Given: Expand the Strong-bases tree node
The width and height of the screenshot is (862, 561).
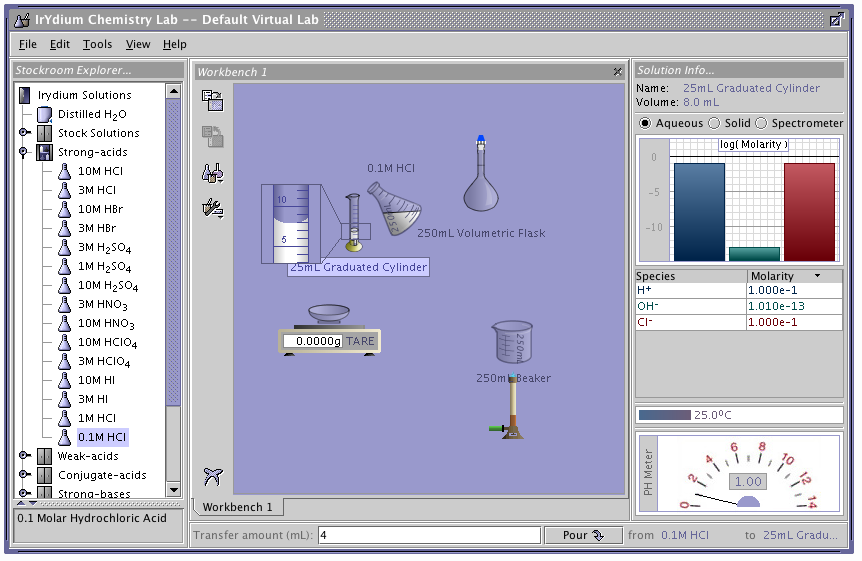Looking at the screenshot, I should [24, 492].
